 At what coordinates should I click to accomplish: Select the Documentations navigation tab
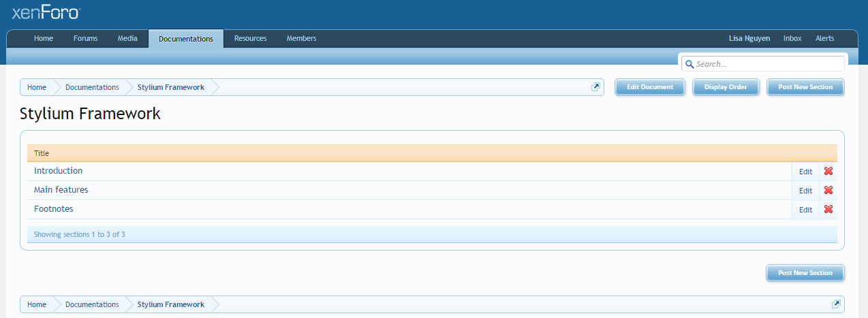click(x=186, y=39)
